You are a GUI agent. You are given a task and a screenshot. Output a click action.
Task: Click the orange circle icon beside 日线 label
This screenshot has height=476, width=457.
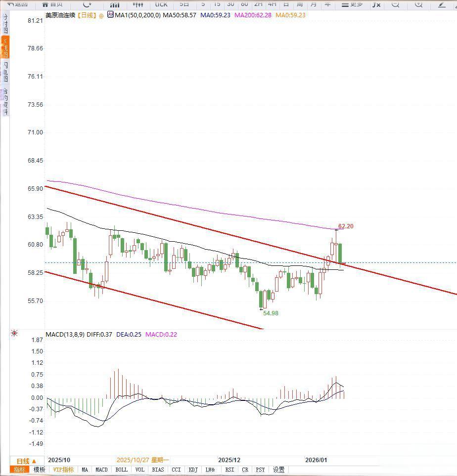[101, 16]
